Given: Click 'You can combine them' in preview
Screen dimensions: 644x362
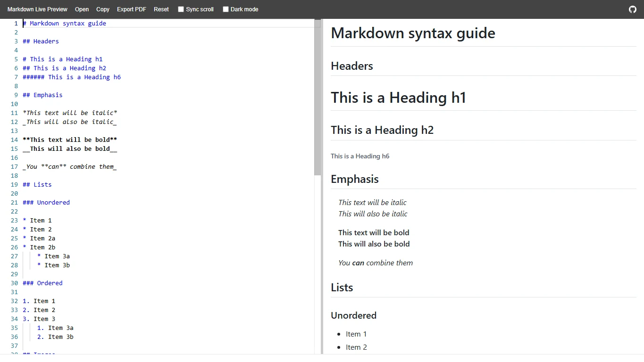Looking at the screenshot, I should point(376,263).
